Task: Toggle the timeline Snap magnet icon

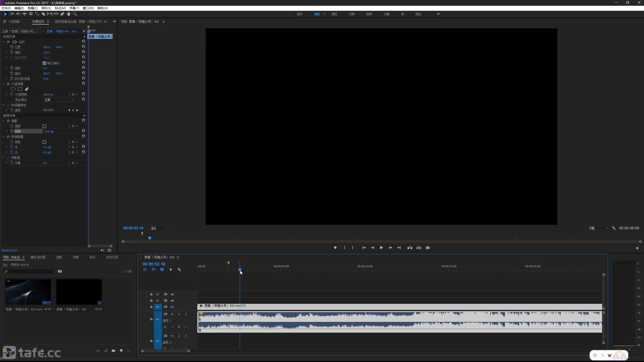Action: pyautogui.click(x=153, y=269)
